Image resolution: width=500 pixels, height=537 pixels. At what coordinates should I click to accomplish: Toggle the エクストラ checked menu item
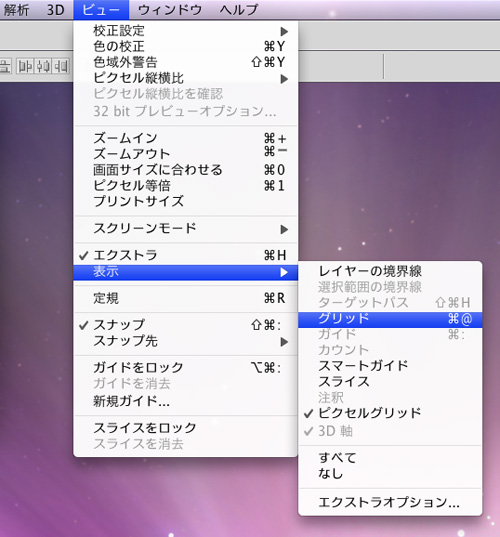tap(185, 255)
